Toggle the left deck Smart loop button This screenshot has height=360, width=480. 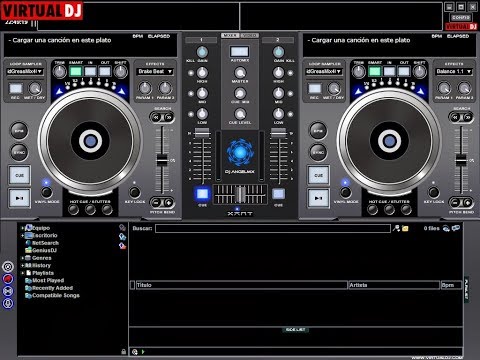[76, 71]
